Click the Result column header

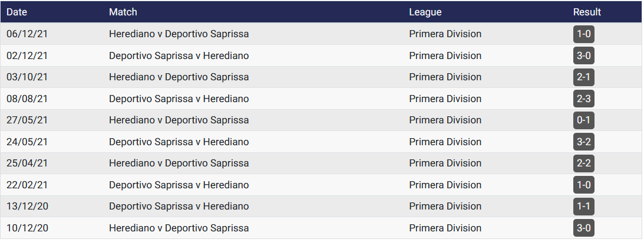coord(587,12)
